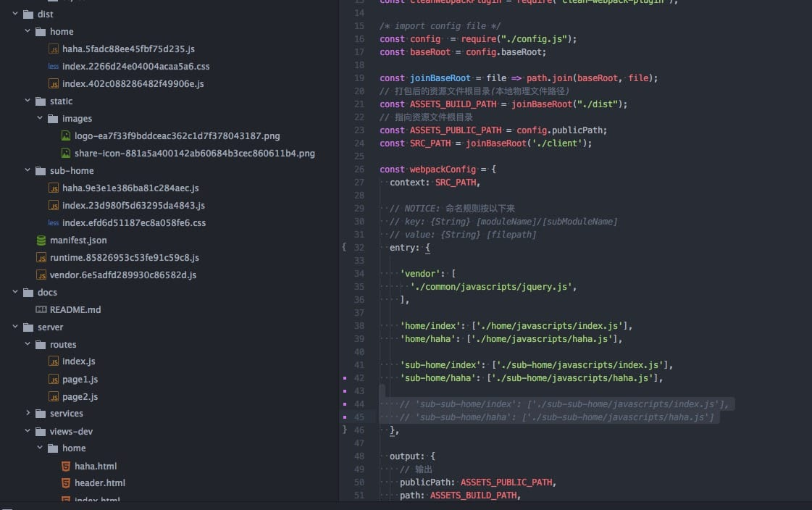The image size is (812, 510).
Task: Open manifest.json in the tree
Action: click(x=78, y=241)
